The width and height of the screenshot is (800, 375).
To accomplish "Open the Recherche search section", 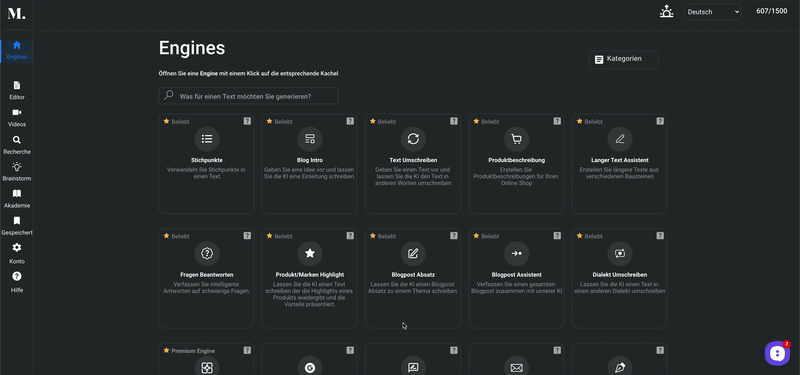I will click(x=17, y=145).
